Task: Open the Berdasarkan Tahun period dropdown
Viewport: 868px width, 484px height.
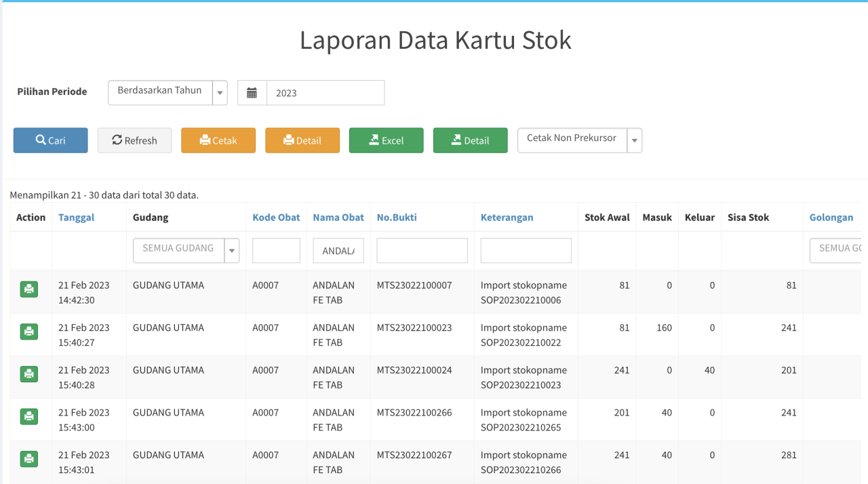Action: click(x=167, y=93)
